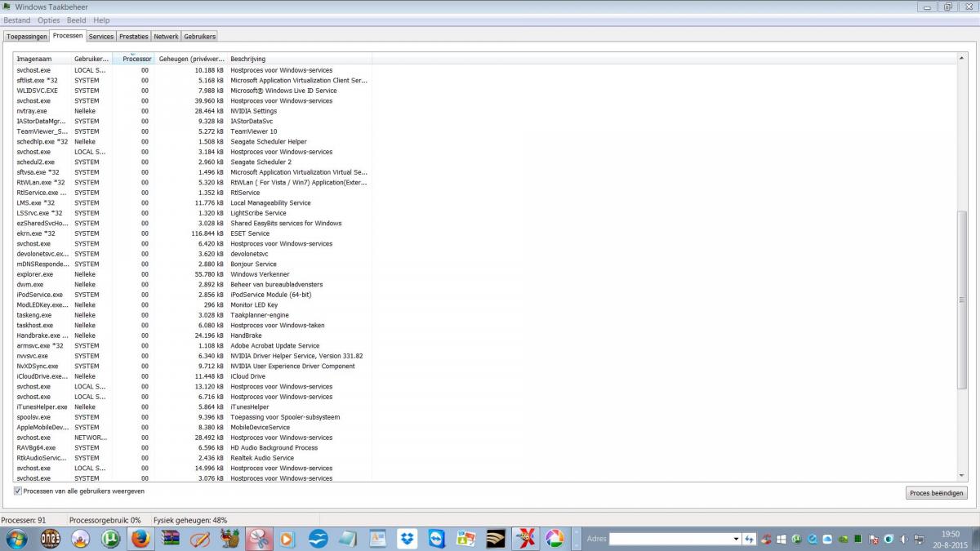Open the red X app taskbar icon

click(526, 539)
